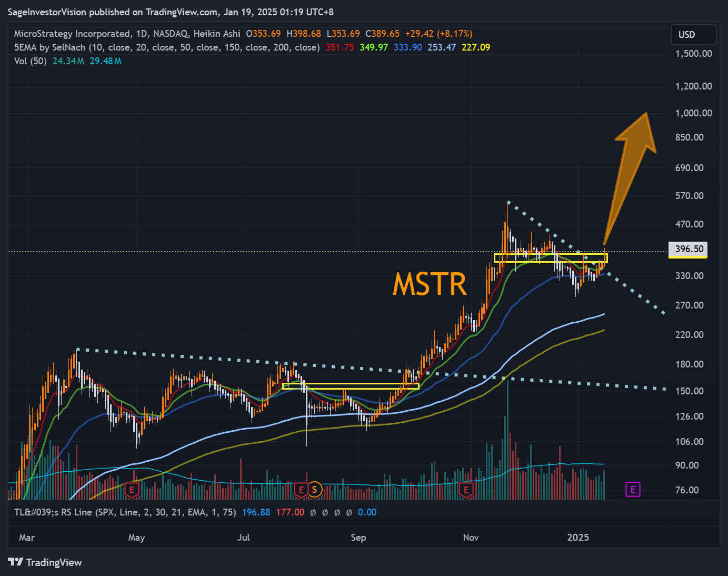The width and height of the screenshot is (728, 576).
Task: Click the 24.34M volume value
Action: tap(68, 61)
